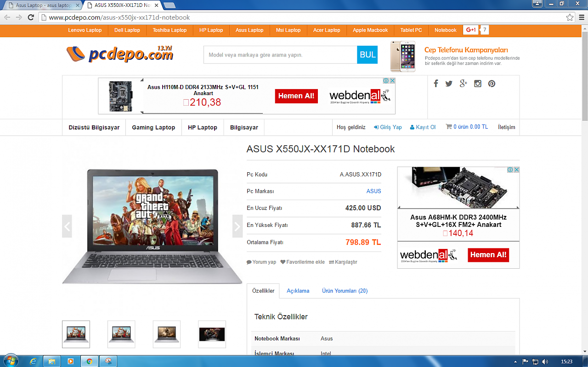This screenshot has width=588, height=367.
Task: Go to Apple Macbook in top bar
Action: [x=370, y=30]
